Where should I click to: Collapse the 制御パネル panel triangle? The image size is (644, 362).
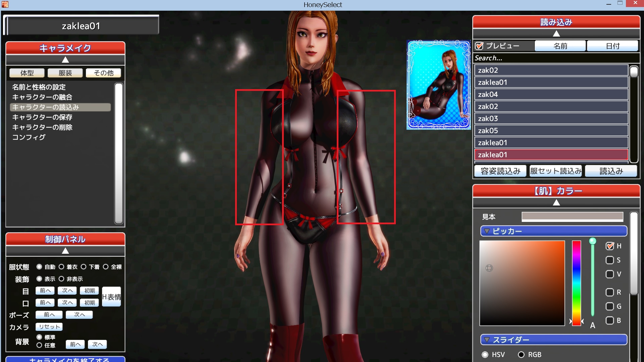click(65, 251)
